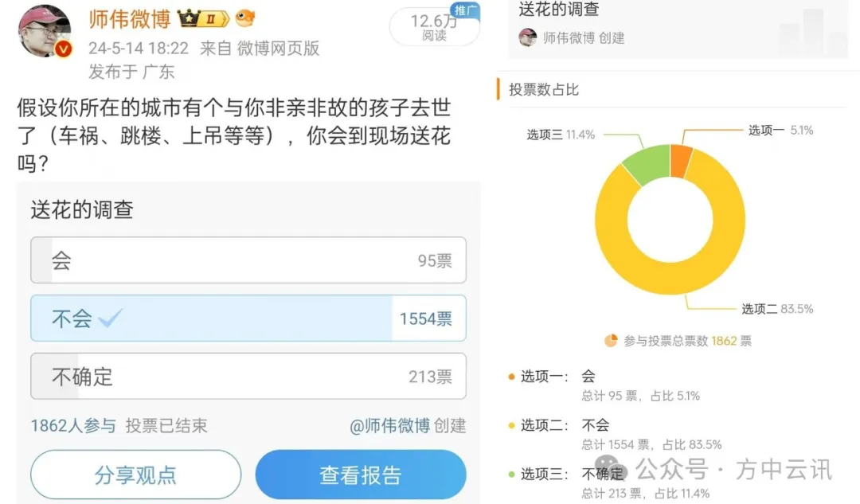Viewport: 860px width, 504px height.
Task: Click the pie icon beside 参与投票总票数
Action: pos(611,341)
